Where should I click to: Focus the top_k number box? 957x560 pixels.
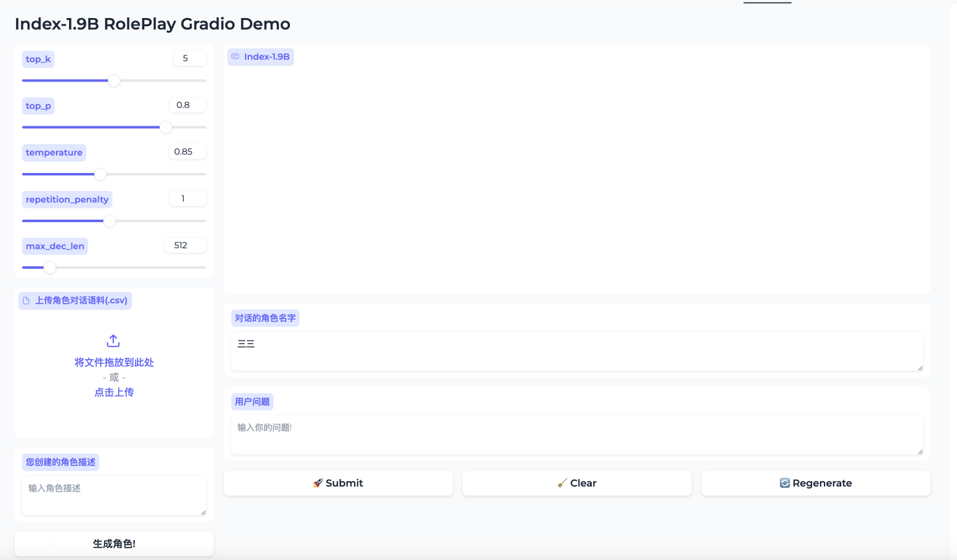tap(189, 58)
